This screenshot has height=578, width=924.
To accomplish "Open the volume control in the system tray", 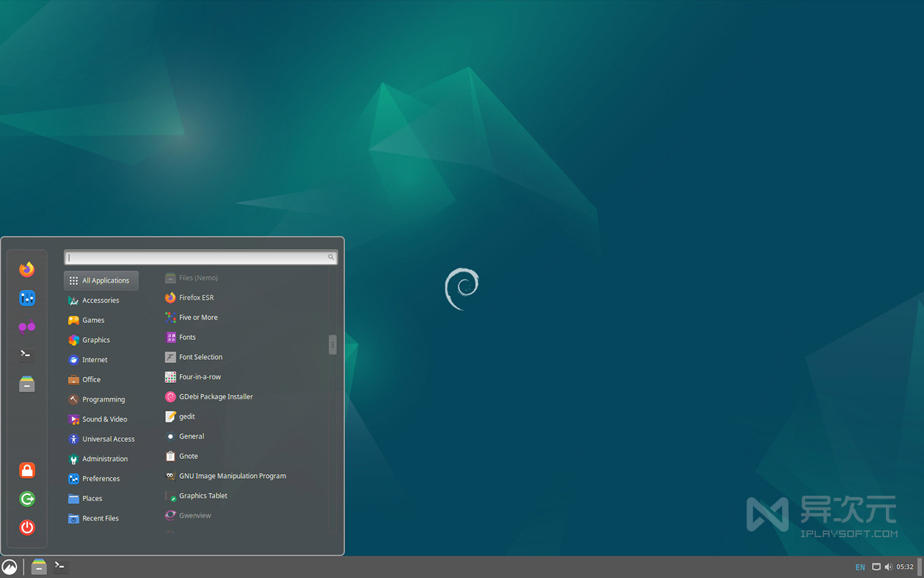I will click(888, 566).
